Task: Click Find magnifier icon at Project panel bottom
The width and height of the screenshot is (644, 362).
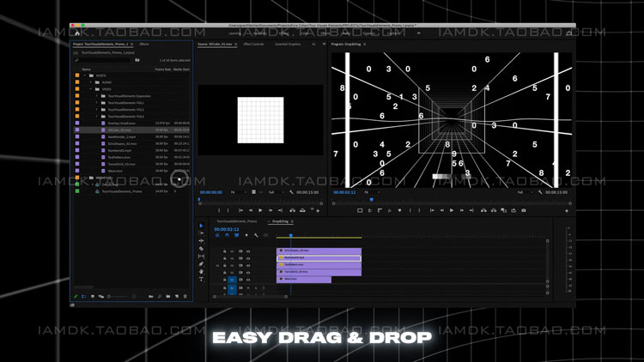Action: pos(160,296)
